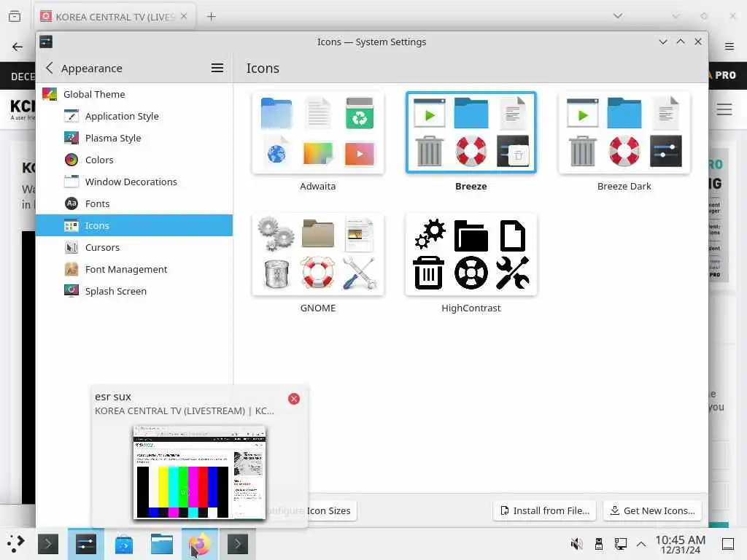Click Install from File button
The width and height of the screenshot is (747, 560).
(545, 510)
